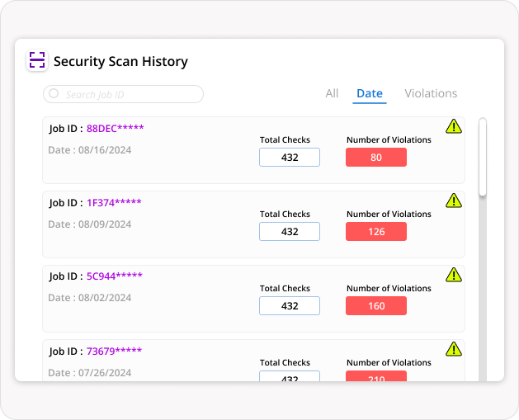The image size is (519, 420).
Task: Select the date 08/09/2024 text
Action: [105, 224]
